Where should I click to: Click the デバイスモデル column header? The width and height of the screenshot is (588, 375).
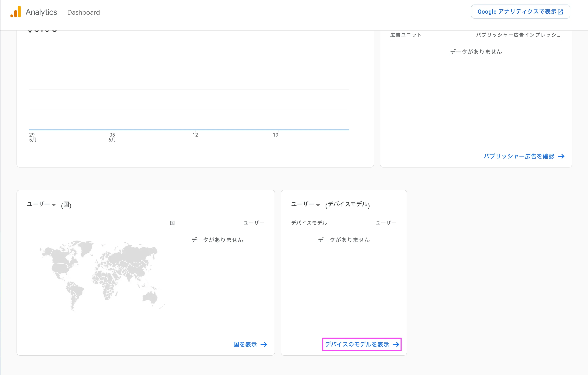coord(309,223)
